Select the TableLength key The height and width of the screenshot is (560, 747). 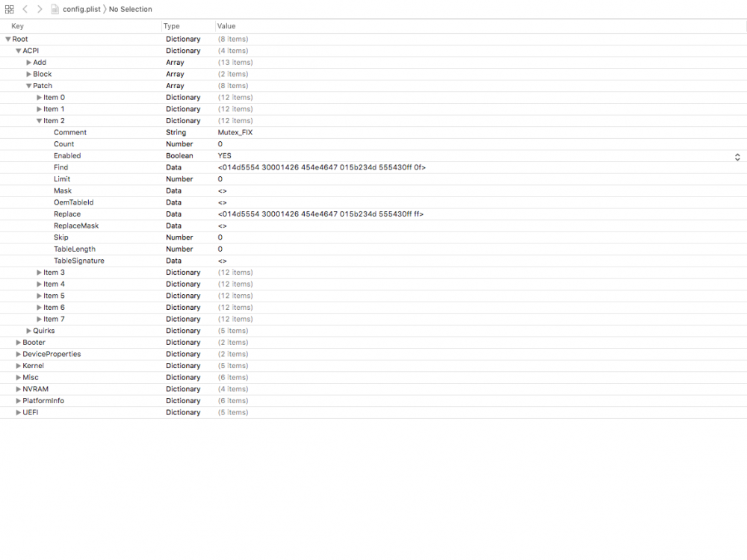click(74, 249)
